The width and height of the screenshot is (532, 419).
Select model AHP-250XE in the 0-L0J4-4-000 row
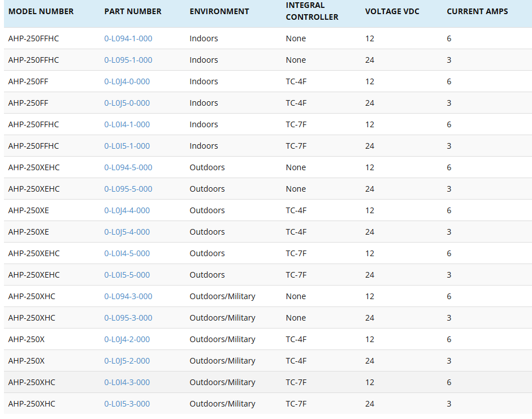(28, 210)
